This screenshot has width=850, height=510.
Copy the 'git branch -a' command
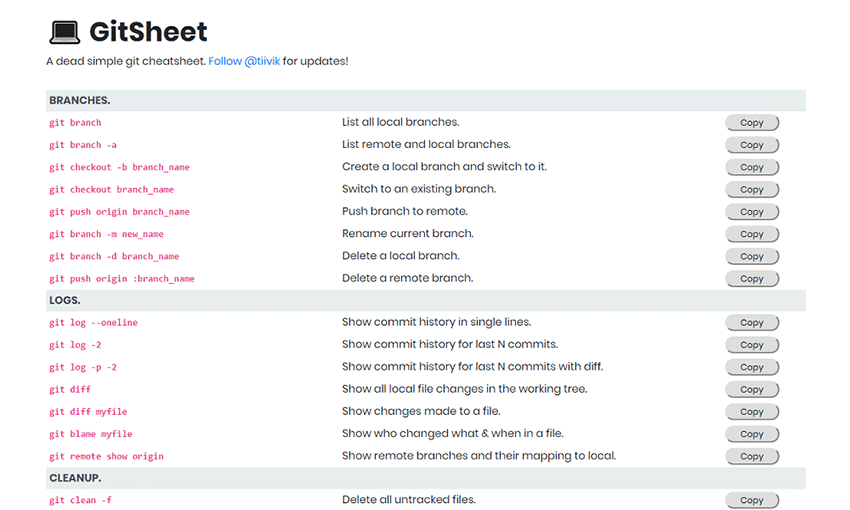pyautogui.click(x=752, y=145)
